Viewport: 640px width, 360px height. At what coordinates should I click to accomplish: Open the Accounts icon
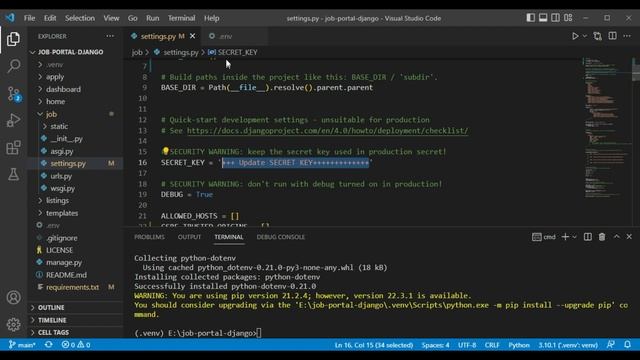(x=13, y=297)
